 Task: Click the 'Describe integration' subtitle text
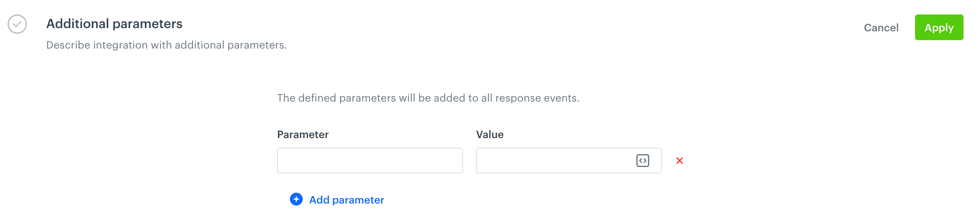pyautogui.click(x=166, y=45)
